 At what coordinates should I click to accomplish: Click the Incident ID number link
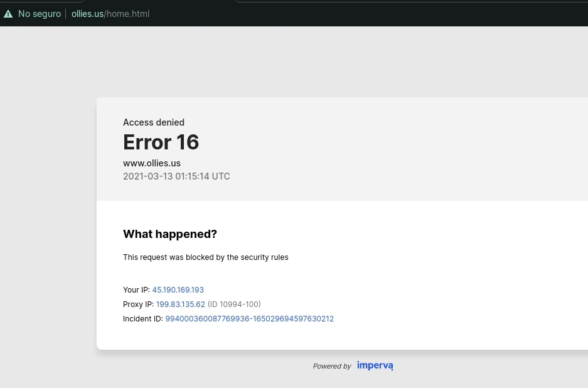(249, 318)
